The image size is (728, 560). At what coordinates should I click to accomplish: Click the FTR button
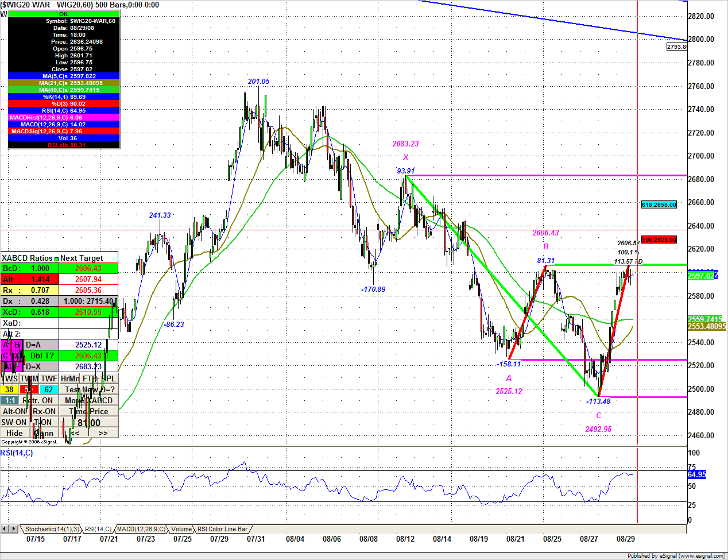point(90,379)
